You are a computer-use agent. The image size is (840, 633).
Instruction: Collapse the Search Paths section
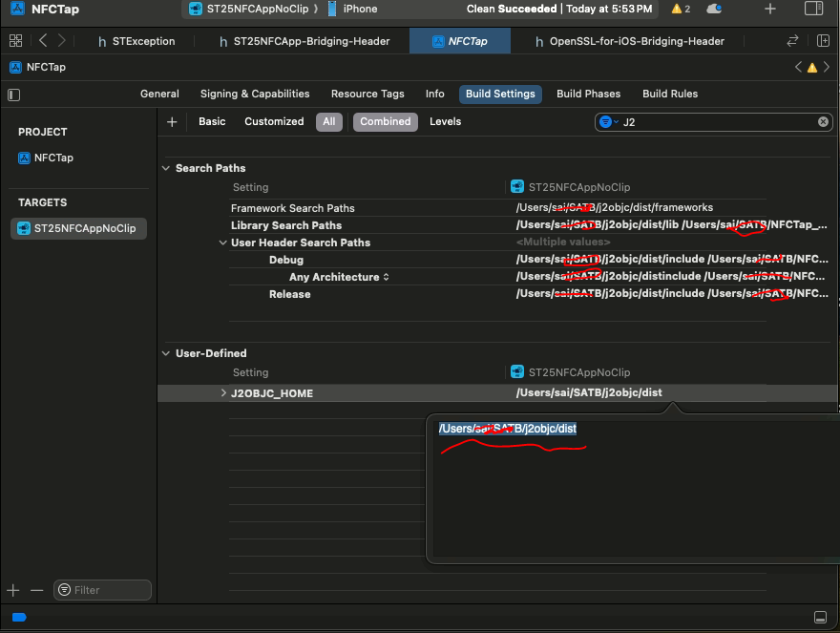(166, 168)
